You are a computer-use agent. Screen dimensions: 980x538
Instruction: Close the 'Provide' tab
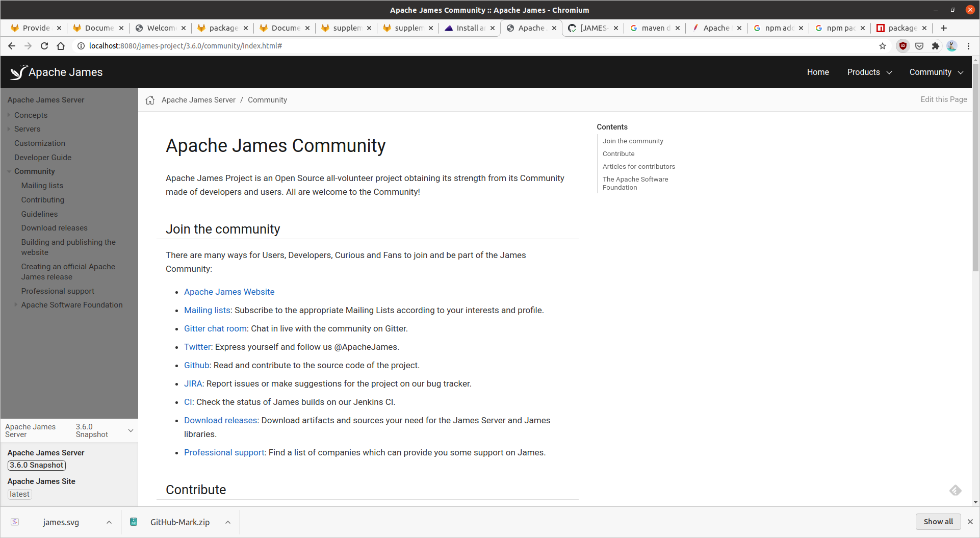coord(59,28)
